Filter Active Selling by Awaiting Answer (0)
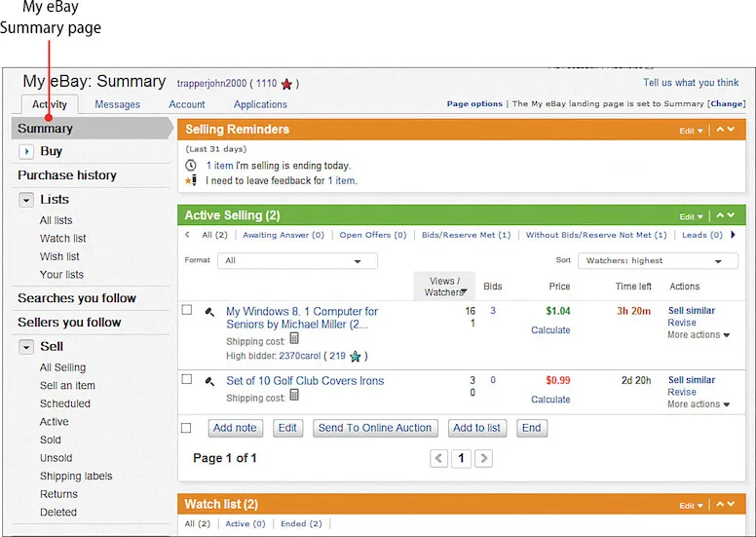Viewport: 756px width, 537px height. pos(283,235)
